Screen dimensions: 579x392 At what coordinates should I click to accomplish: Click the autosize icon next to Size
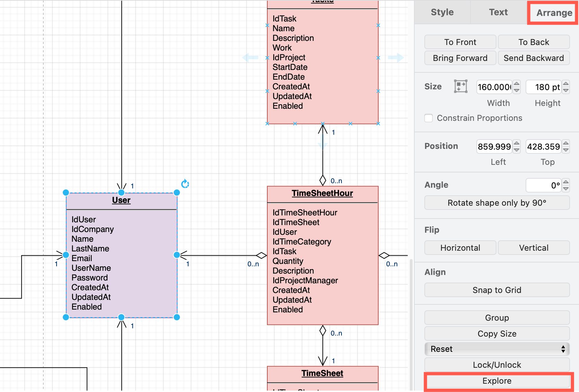[461, 87]
